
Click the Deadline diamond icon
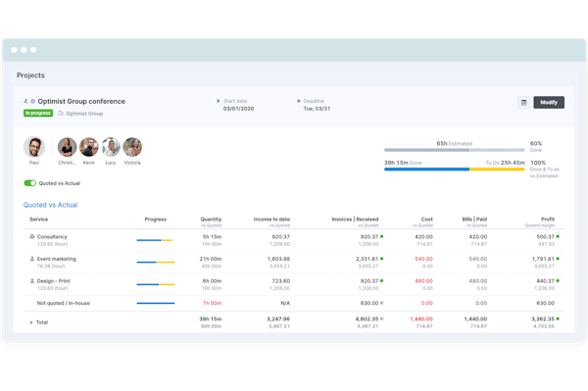tap(299, 101)
